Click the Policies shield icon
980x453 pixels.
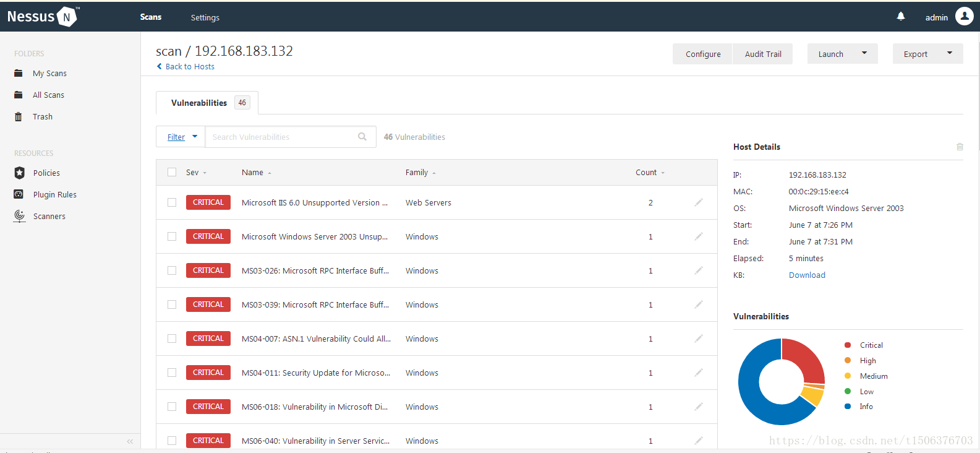(x=19, y=173)
